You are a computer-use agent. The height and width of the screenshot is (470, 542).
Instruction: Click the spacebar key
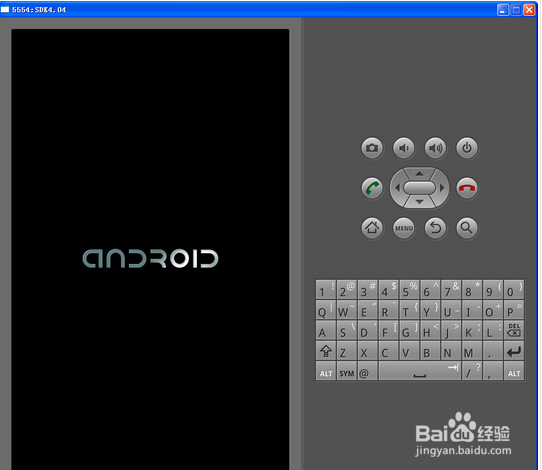click(x=420, y=371)
